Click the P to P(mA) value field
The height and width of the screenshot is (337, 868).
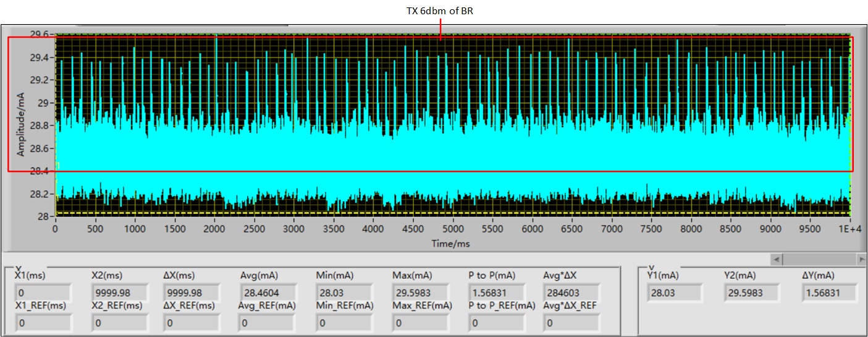(x=497, y=292)
